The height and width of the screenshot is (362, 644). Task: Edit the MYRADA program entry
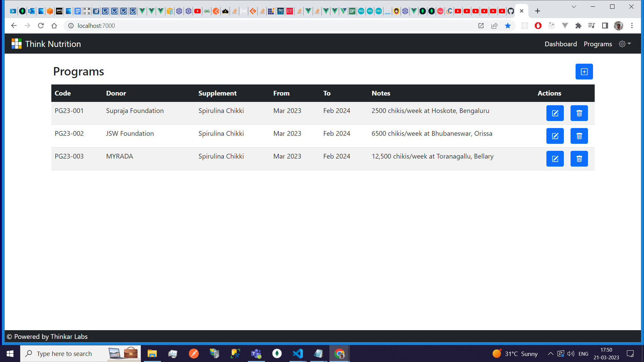pyautogui.click(x=555, y=159)
